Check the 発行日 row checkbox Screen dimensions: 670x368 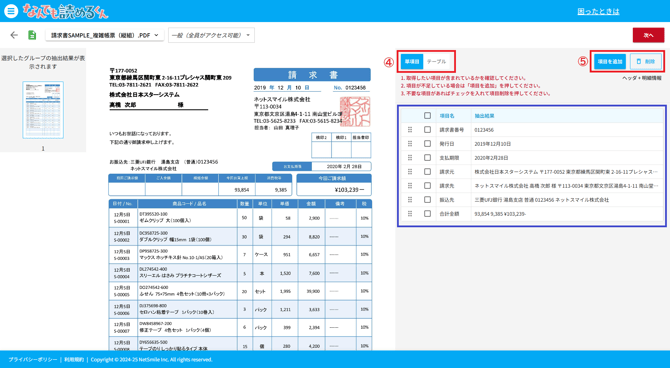coord(427,144)
